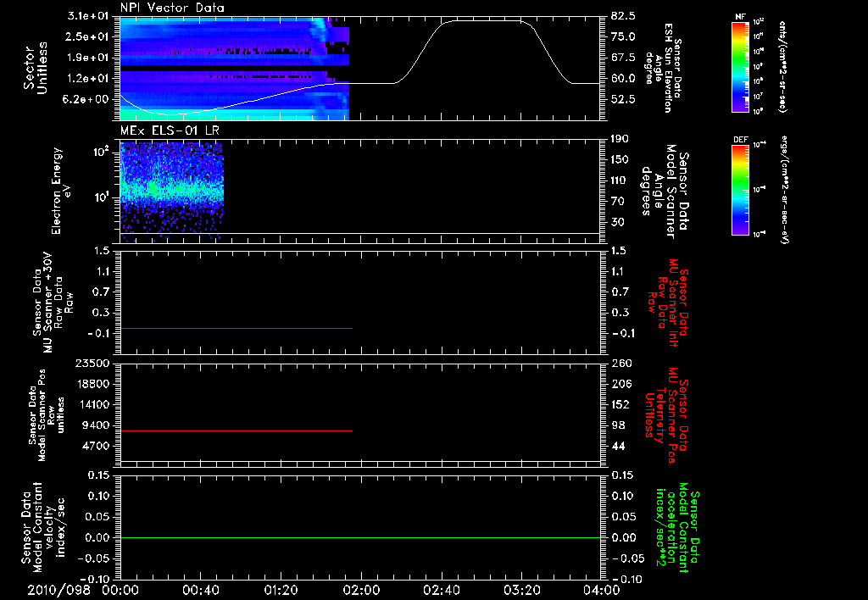Select the 'NPI Vector Data' panel title
Screen dimensions: 868x600
tap(172, 8)
